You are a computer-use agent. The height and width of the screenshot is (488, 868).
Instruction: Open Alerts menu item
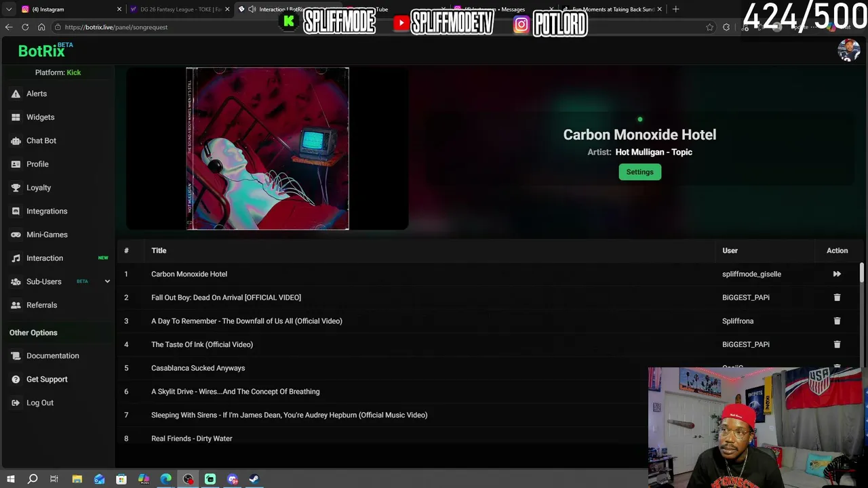[x=37, y=94]
